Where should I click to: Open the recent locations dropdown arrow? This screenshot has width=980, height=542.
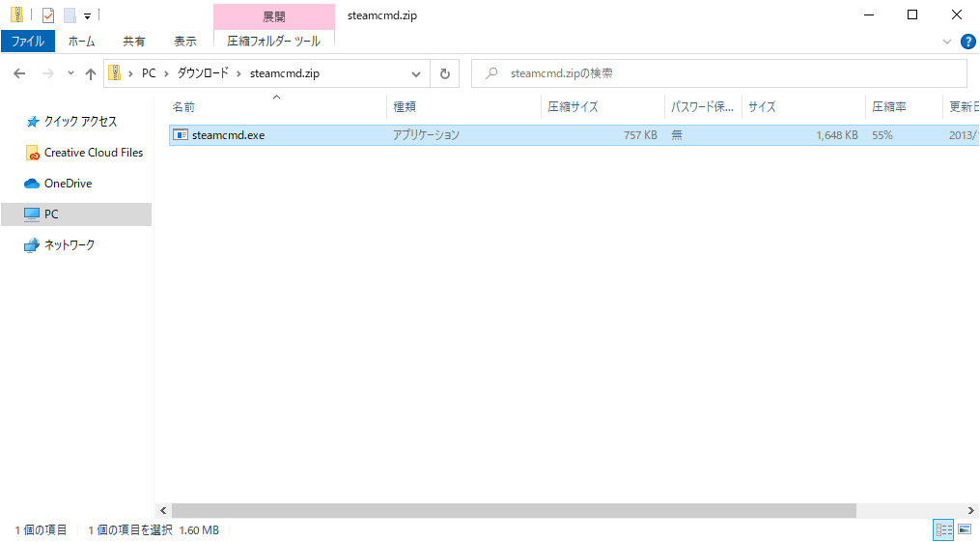point(70,73)
